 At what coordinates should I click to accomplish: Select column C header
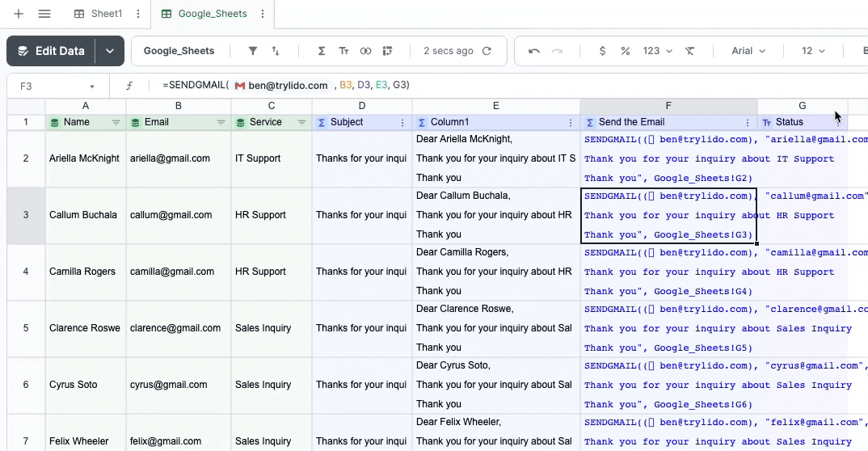click(272, 106)
